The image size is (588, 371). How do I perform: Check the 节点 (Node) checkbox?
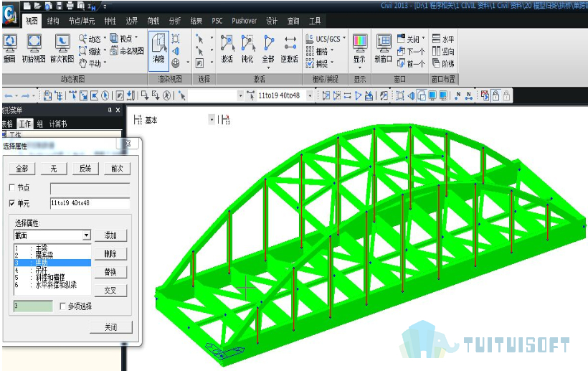[x=11, y=187]
